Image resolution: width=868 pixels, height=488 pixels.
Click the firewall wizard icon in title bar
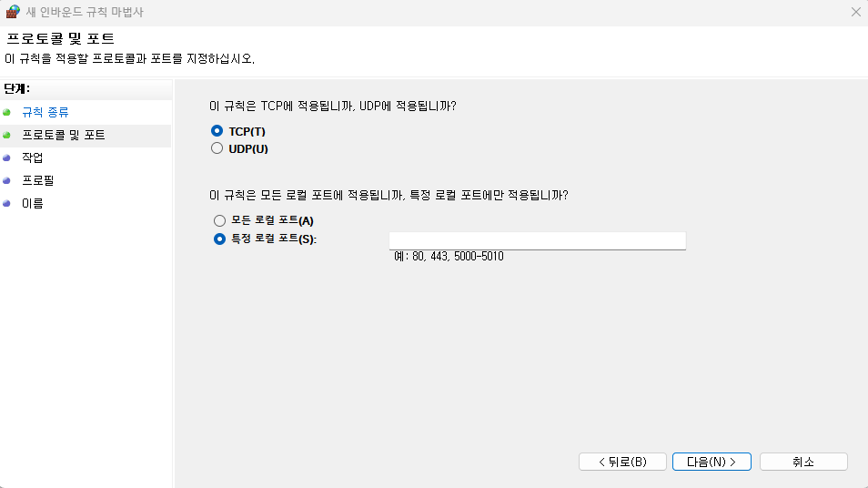[x=12, y=12]
